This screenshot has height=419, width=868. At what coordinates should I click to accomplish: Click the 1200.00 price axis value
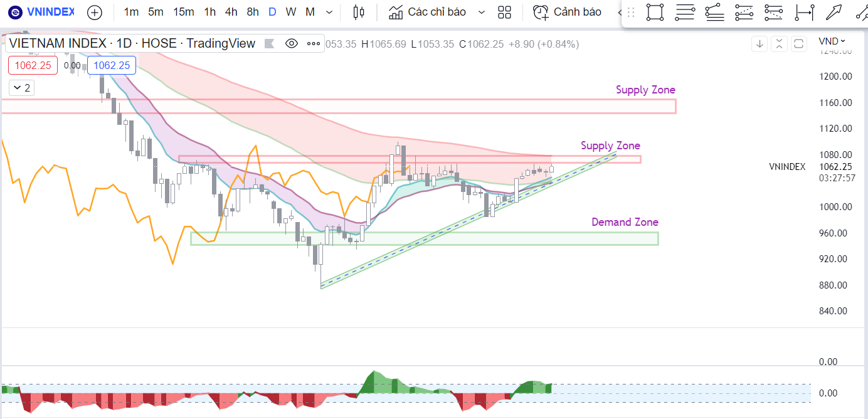(836, 77)
